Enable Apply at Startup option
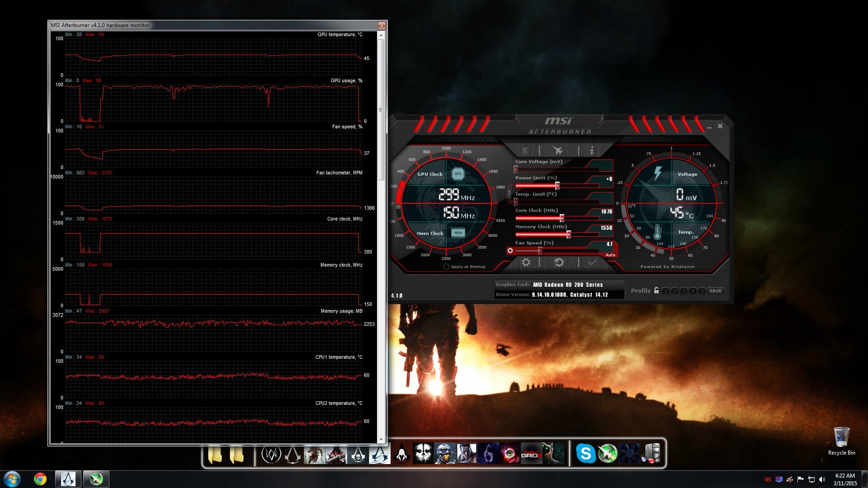 point(446,267)
